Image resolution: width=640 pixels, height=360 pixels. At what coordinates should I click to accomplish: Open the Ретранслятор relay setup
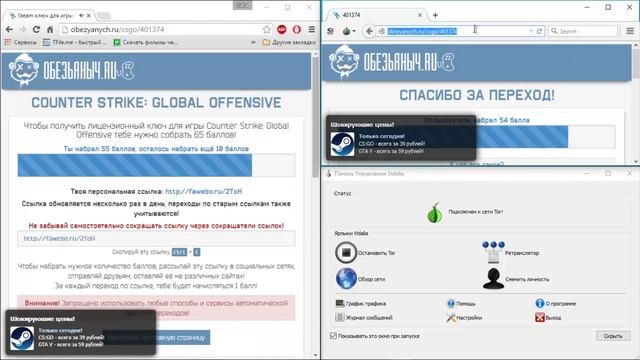tap(510, 253)
